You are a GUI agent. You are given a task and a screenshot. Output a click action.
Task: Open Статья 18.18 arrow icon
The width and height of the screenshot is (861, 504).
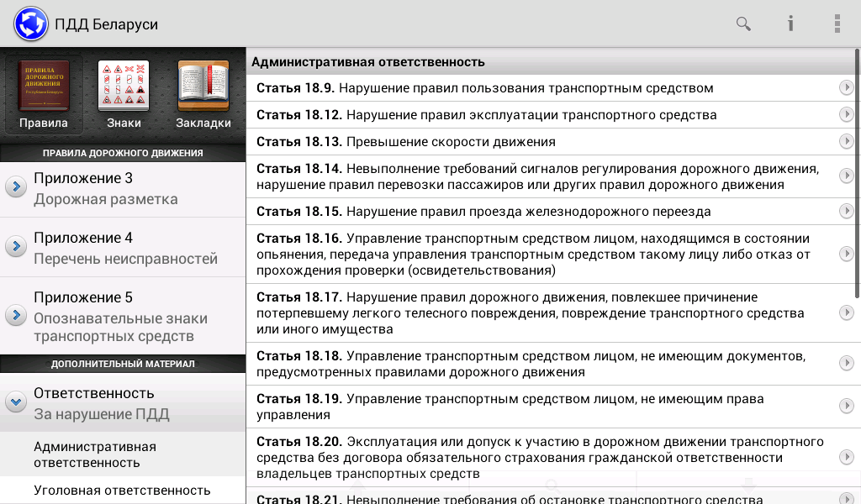tap(846, 364)
